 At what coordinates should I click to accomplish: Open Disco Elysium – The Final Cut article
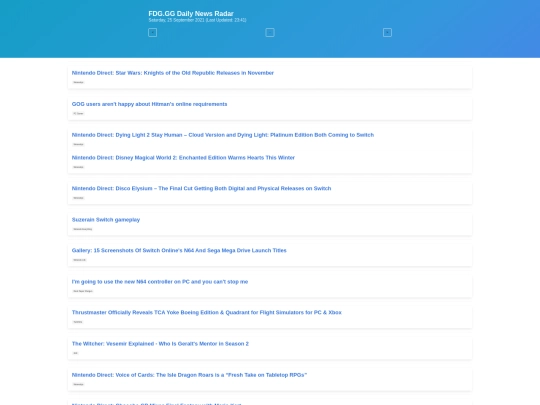tap(201, 188)
